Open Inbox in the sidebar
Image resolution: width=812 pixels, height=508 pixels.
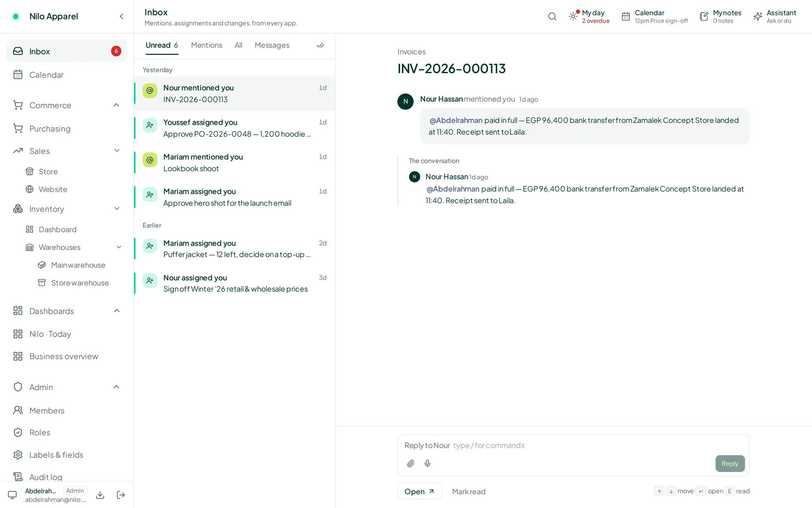[x=67, y=51]
